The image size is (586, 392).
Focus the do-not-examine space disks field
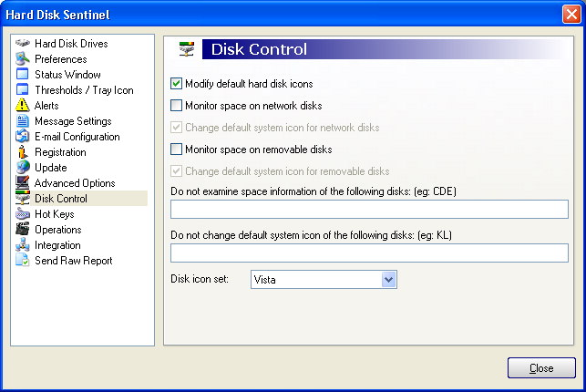click(x=369, y=210)
